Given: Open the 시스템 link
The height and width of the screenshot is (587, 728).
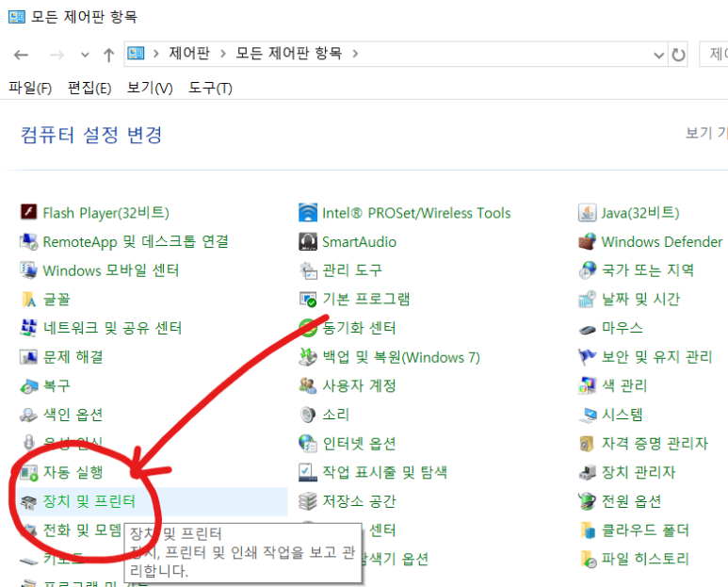Looking at the screenshot, I should [x=623, y=415].
